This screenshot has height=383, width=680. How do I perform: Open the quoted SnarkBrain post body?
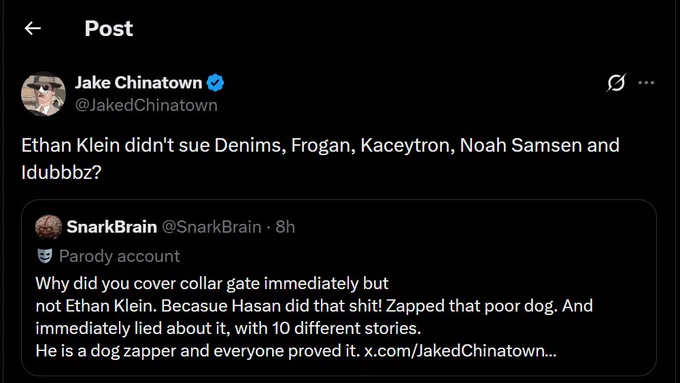pos(314,317)
